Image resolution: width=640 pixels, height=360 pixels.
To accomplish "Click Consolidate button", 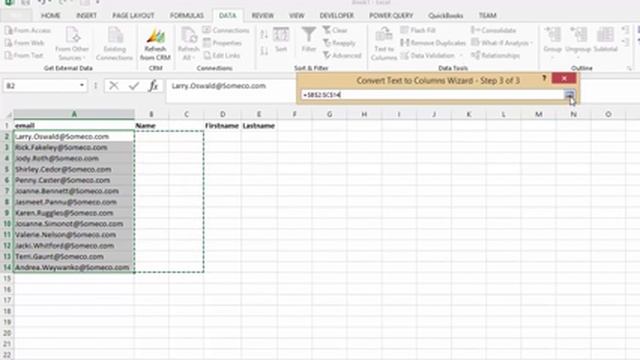I will point(493,30).
